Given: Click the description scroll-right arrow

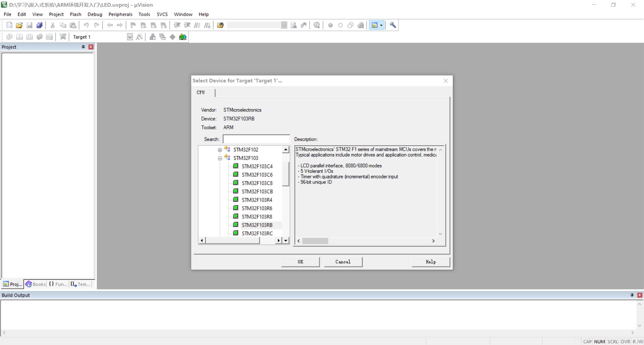Looking at the screenshot, I should pos(433,241).
